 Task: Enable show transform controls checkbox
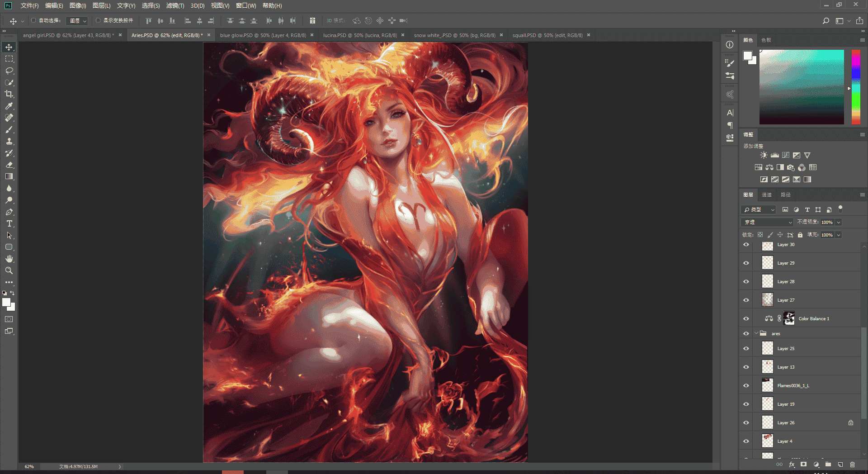click(x=98, y=20)
